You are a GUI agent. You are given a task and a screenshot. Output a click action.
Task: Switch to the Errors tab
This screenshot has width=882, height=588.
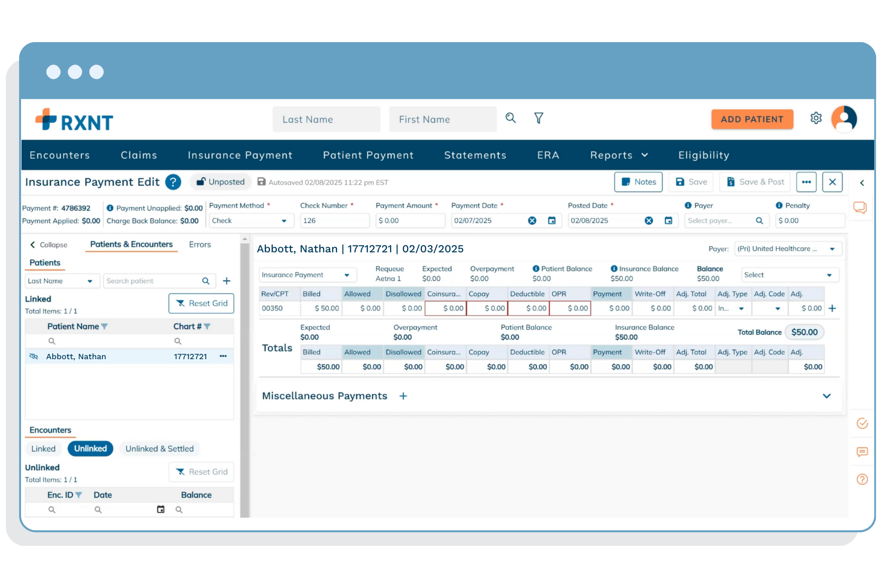(x=200, y=245)
